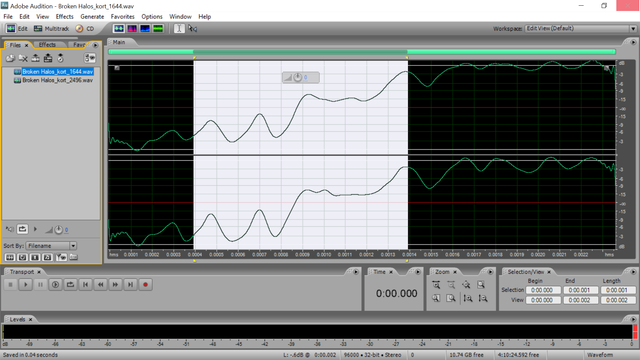
Task: Click Go to Beginning transport button
Action: 85,284
